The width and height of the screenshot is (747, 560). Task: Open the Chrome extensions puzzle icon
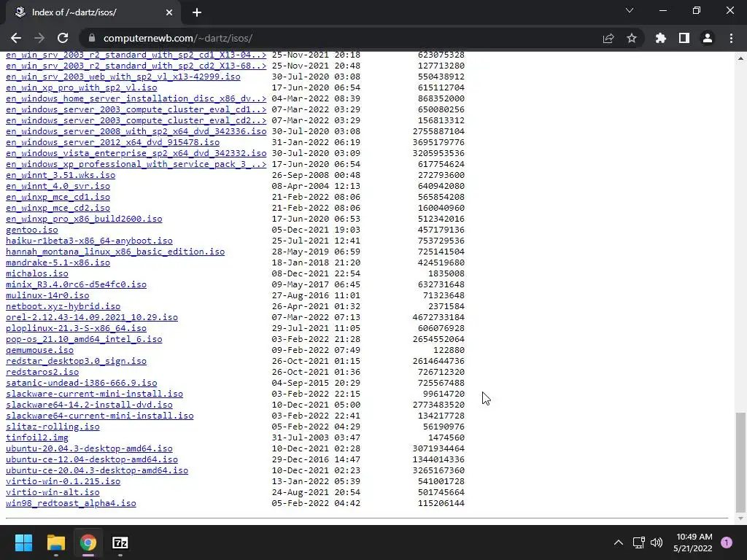coord(660,38)
